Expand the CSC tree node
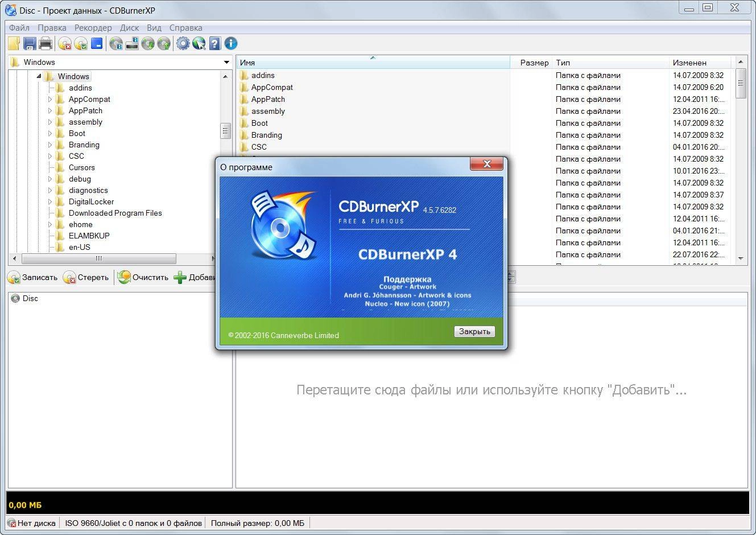Viewport: 756px width, 535px height. 50,156
